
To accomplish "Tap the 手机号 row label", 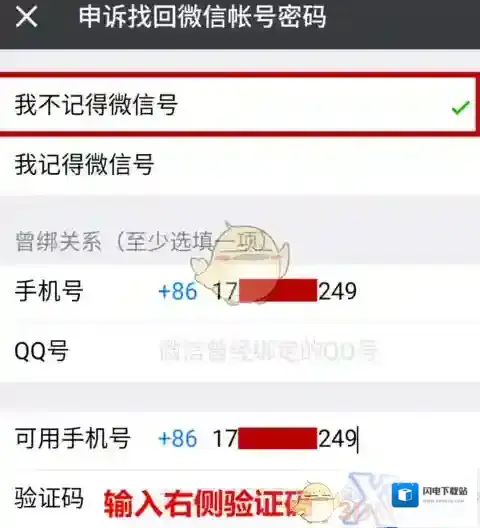I will pos(49,291).
